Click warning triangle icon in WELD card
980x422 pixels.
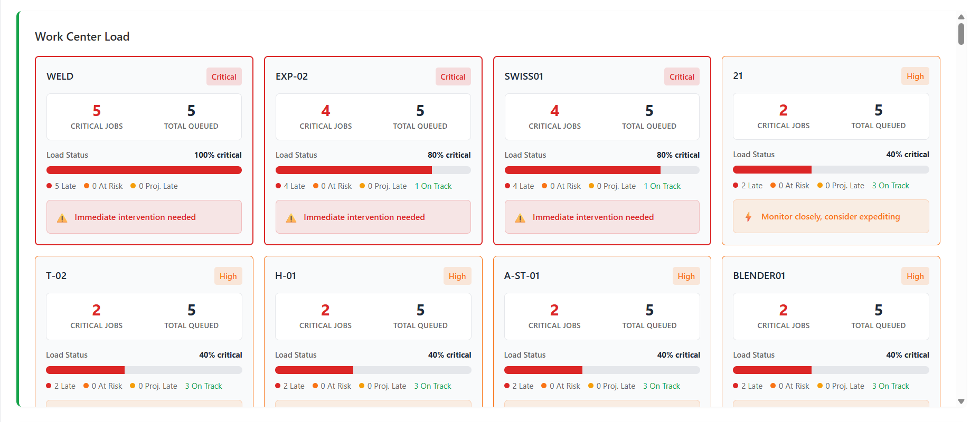point(62,218)
